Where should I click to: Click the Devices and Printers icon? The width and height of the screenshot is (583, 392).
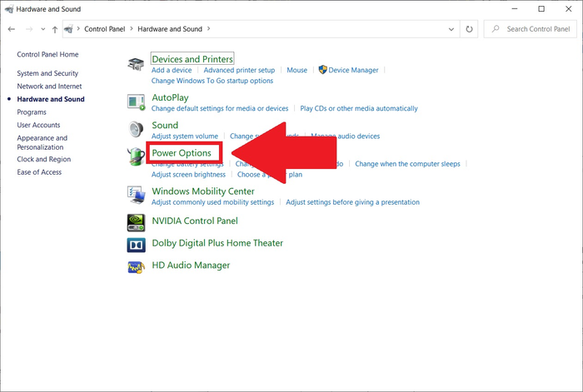click(x=136, y=64)
